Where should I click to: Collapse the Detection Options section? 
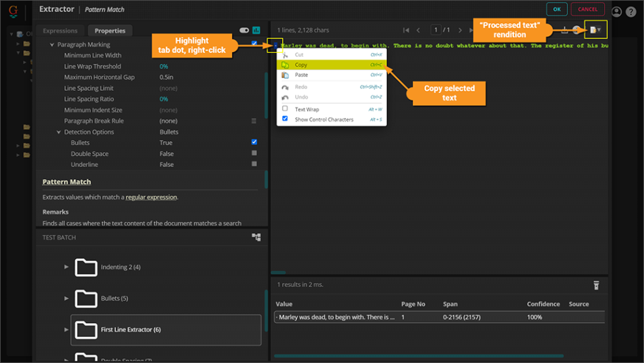(59, 132)
